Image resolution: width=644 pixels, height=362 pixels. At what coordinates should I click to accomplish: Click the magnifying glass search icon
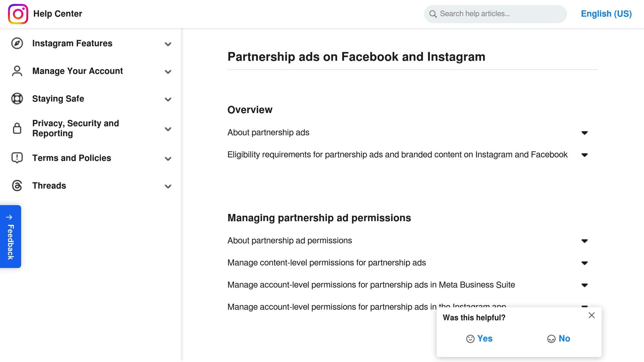click(x=433, y=14)
